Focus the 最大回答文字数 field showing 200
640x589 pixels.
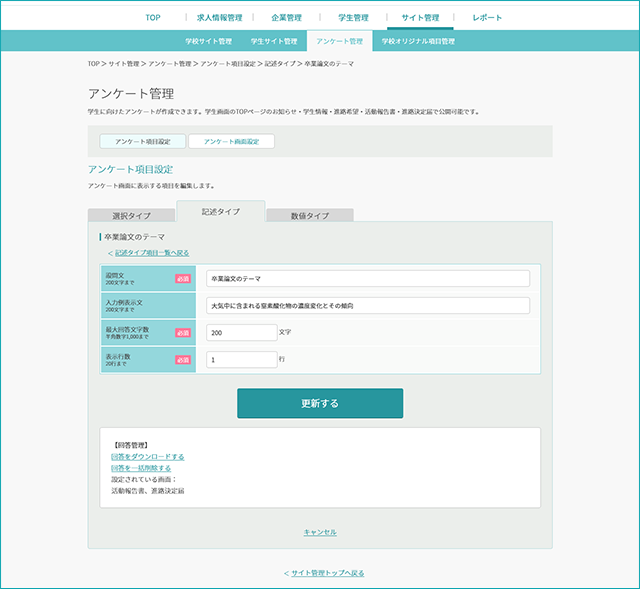pyautogui.click(x=242, y=333)
